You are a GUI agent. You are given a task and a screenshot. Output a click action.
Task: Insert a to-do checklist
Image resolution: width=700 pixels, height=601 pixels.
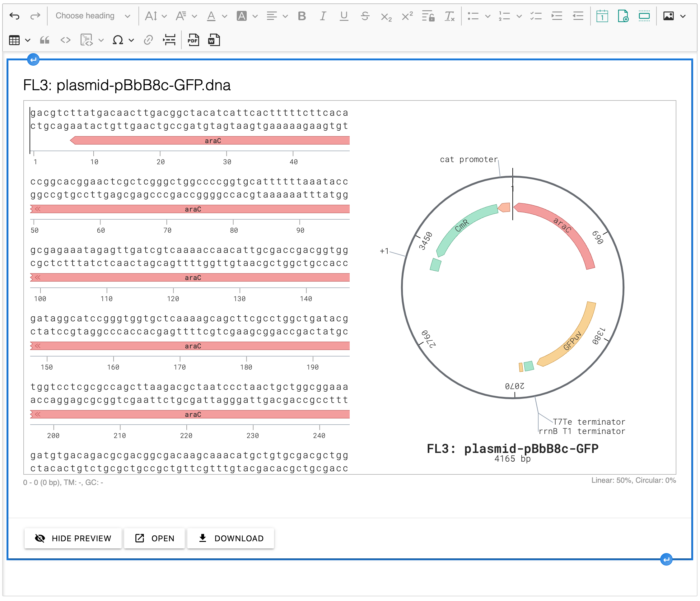point(536,16)
